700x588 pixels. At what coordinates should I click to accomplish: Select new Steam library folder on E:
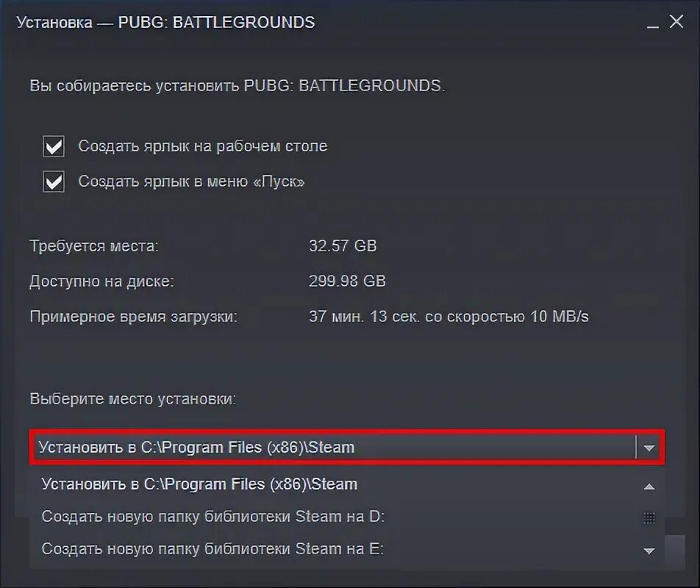click(213, 549)
